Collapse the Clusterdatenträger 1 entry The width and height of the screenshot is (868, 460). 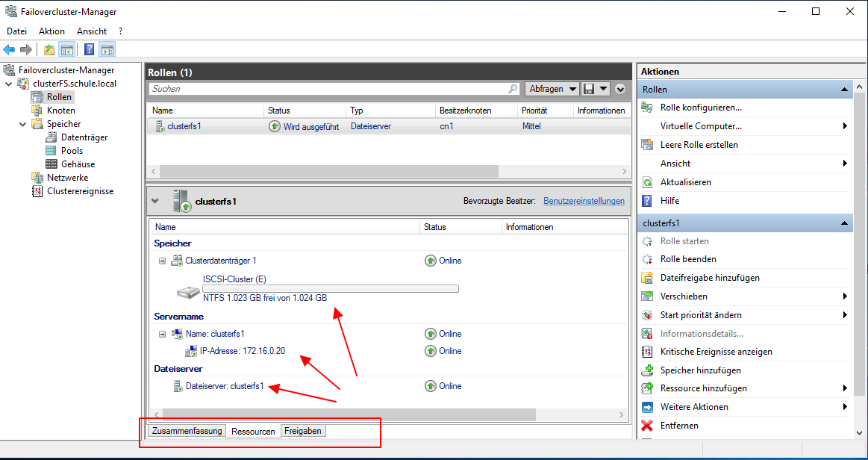(162, 261)
